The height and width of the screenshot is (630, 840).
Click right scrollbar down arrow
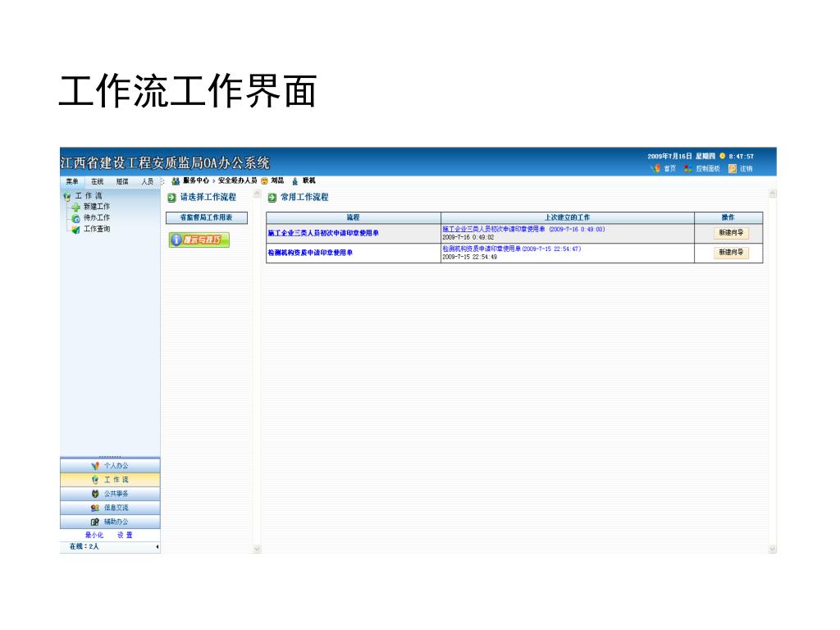772,548
